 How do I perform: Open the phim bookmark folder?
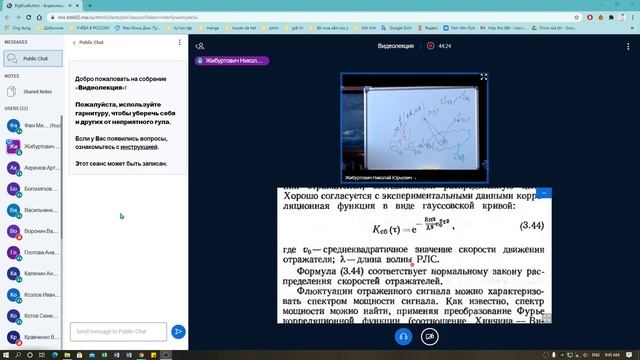pos(270,28)
